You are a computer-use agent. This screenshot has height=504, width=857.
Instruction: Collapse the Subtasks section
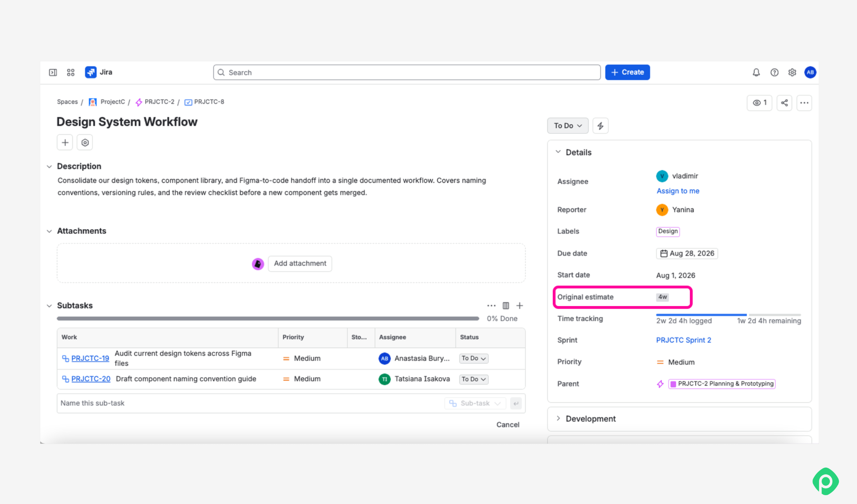coord(49,306)
